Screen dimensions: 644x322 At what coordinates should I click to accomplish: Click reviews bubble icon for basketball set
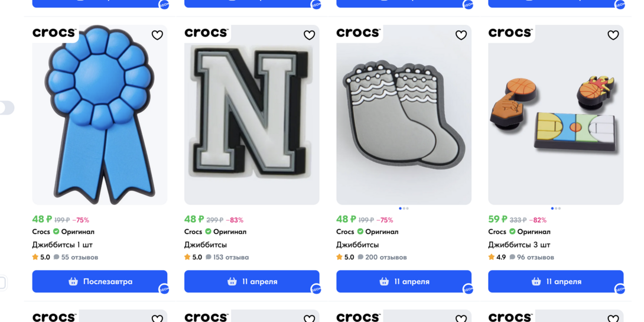click(x=512, y=257)
